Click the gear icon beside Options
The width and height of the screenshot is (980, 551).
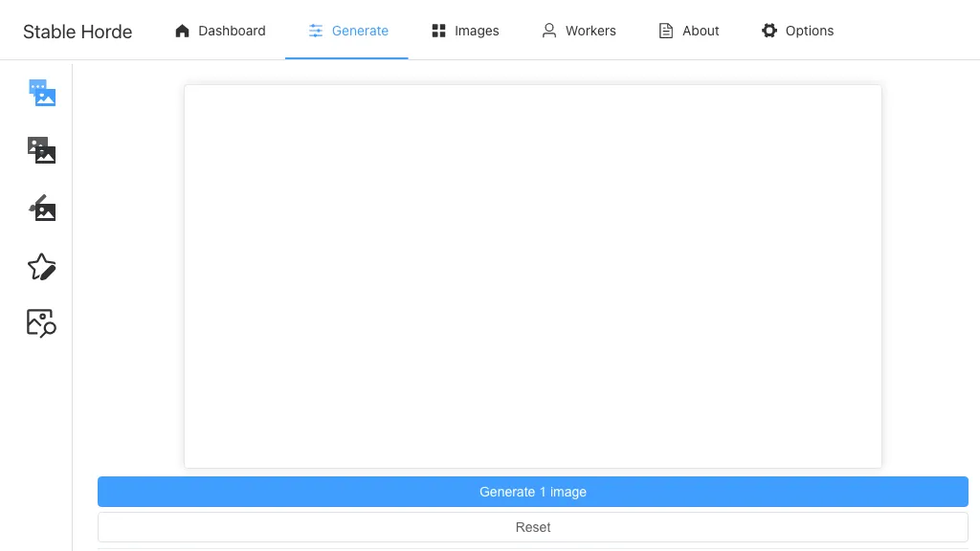[x=769, y=30]
